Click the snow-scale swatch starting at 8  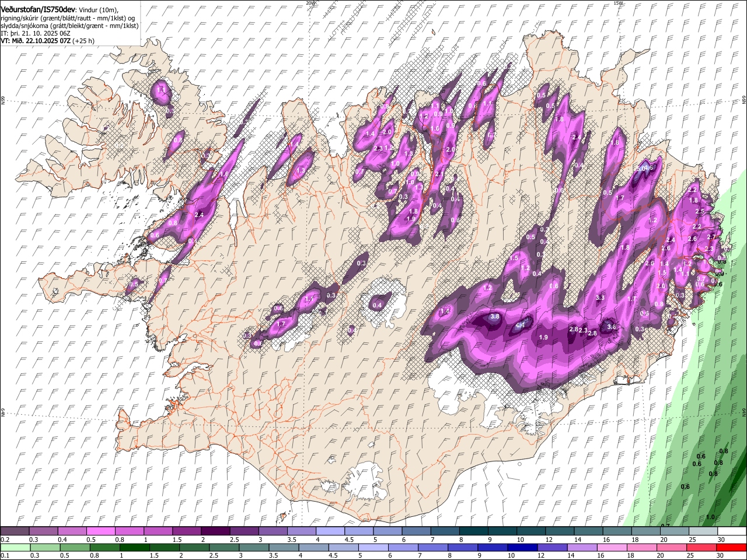[473, 531]
